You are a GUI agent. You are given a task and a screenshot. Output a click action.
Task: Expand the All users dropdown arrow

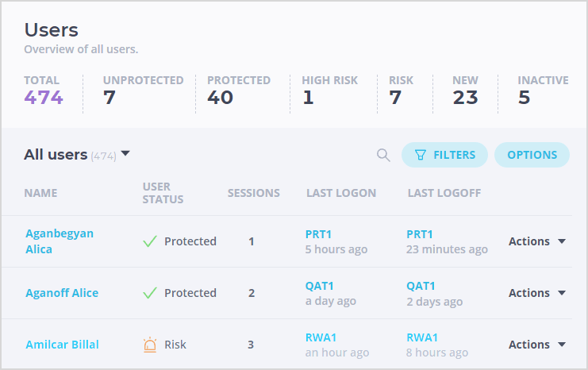(x=125, y=153)
